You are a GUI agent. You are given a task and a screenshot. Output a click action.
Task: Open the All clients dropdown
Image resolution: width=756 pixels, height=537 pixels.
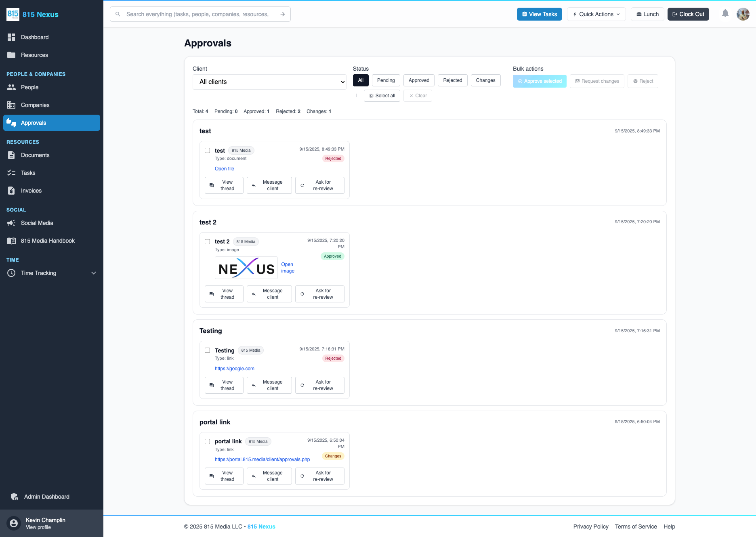[269, 82]
